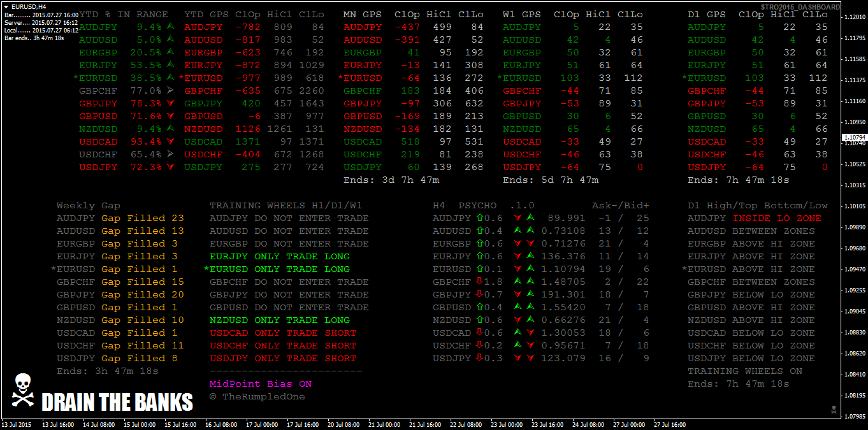
Task: Click USDCHF Gap Filled 11 row
Action: (x=120, y=346)
